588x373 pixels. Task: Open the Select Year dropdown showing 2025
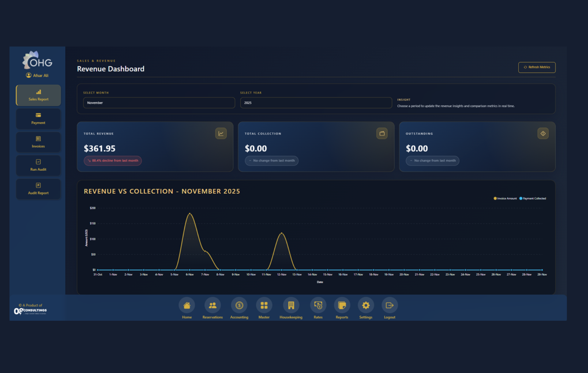tap(316, 103)
